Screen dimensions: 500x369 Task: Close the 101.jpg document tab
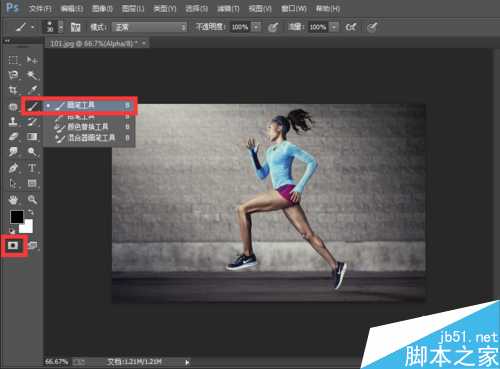(144, 43)
